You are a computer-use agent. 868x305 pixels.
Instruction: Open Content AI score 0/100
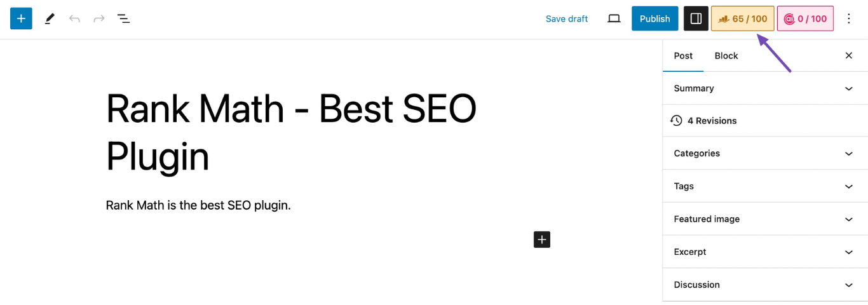[805, 19]
